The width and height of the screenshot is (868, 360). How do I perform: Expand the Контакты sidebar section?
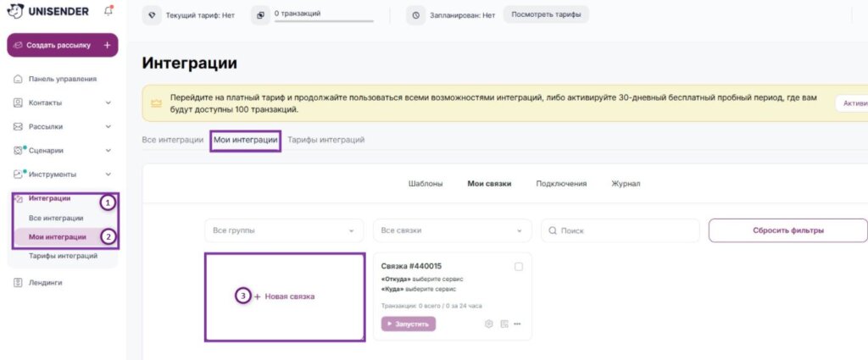[108, 102]
